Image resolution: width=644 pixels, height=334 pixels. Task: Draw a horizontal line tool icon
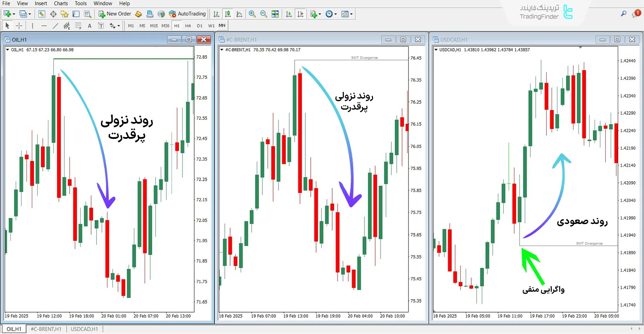(44, 26)
